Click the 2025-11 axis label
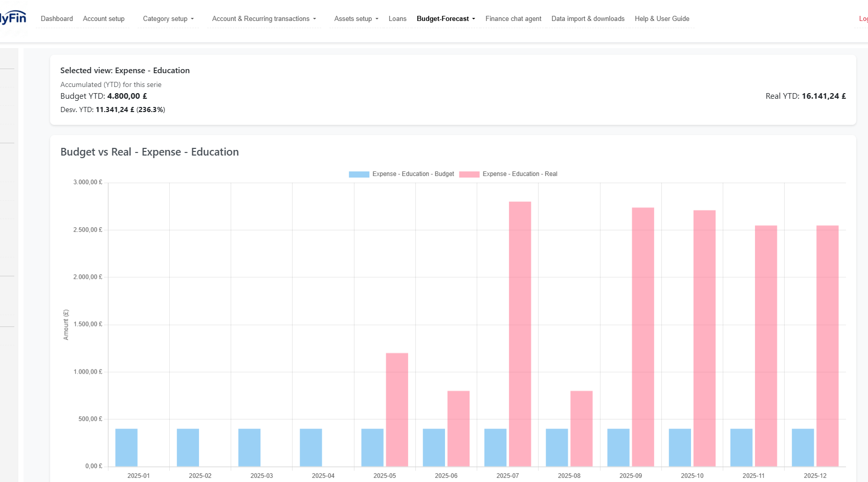 pos(753,475)
